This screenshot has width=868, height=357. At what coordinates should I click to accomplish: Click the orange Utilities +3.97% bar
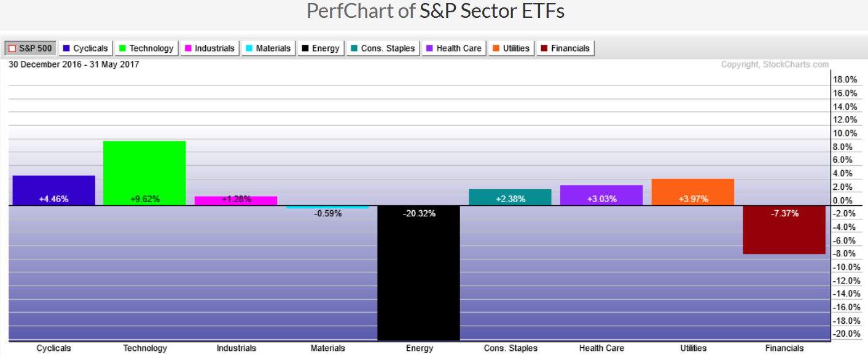[692, 192]
